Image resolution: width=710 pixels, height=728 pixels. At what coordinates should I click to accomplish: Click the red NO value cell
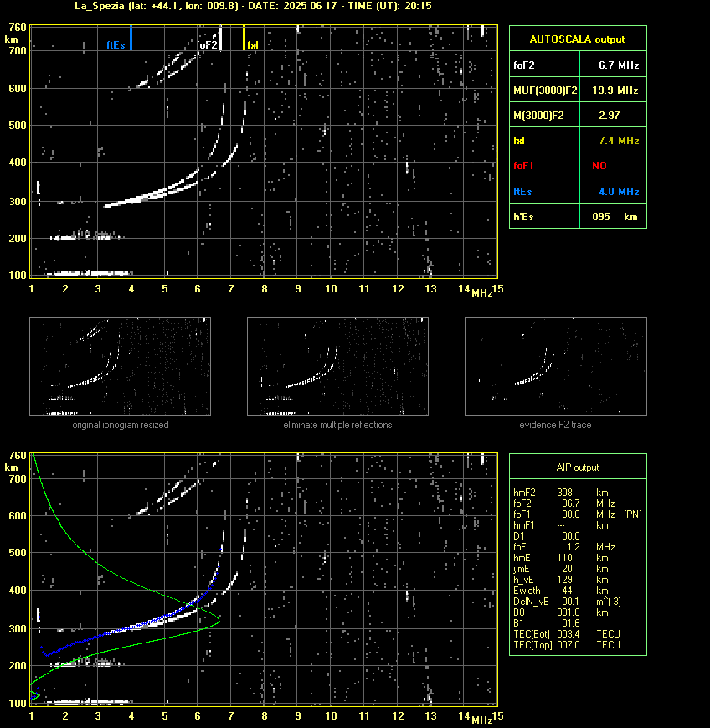614,166
